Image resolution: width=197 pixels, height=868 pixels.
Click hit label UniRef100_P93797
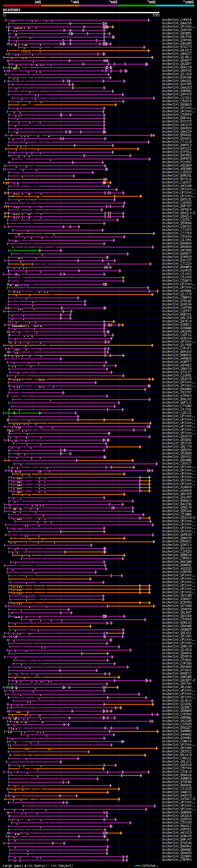point(177,392)
